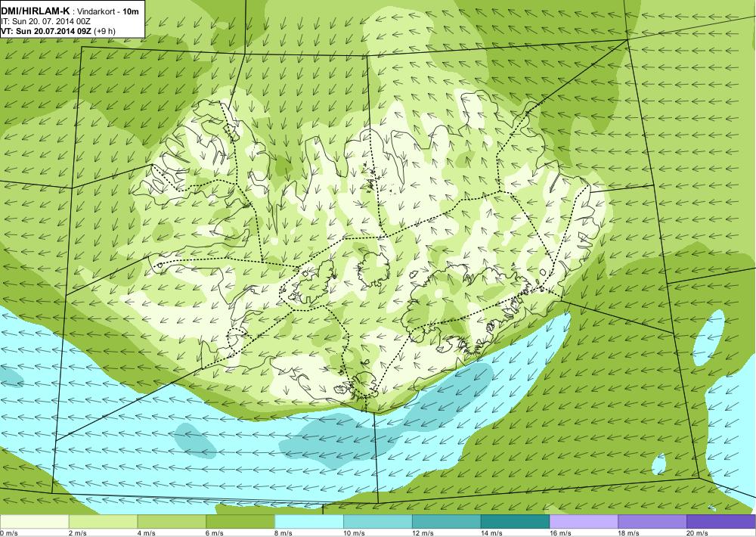This screenshot has height=537, width=756.
Task: Click the lavender 16–18 m/s legend swatch
Action: pos(584,522)
